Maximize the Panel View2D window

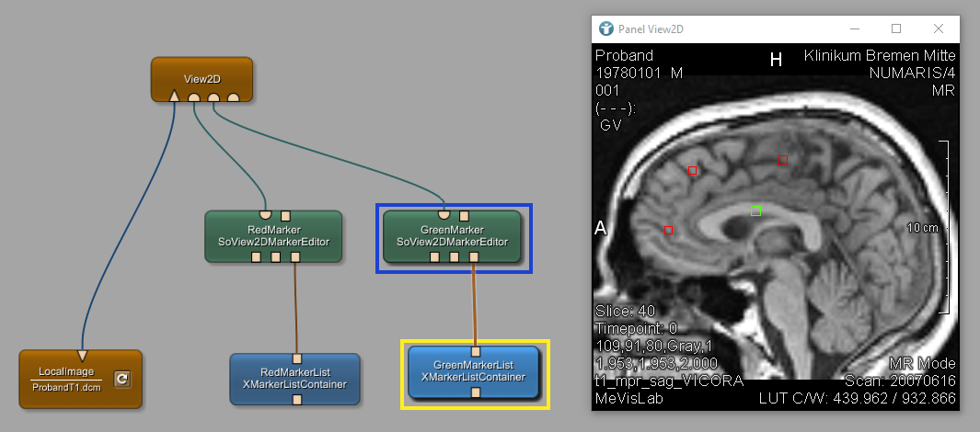pos(896,29)
